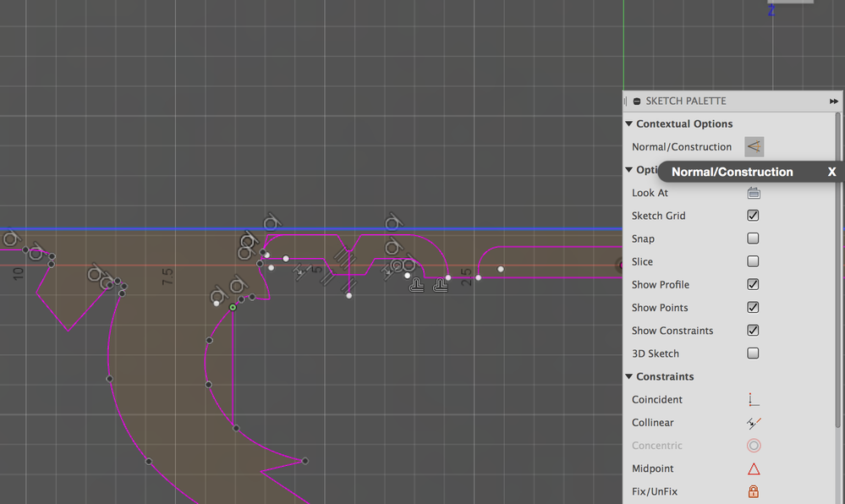Click the Fix/UnFix label text

point(655,491)
